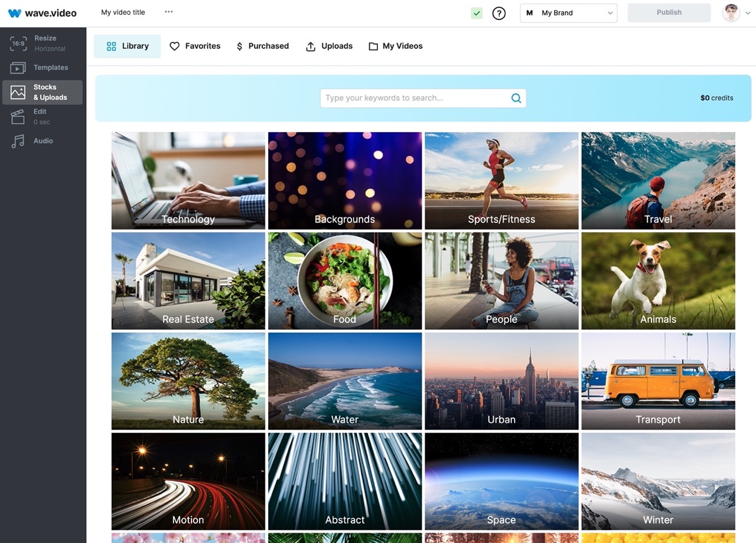The image size is (756, 543).
Task: Open the Technology category thumbnail
Action: pyautogui.click(x=188, y=181)
